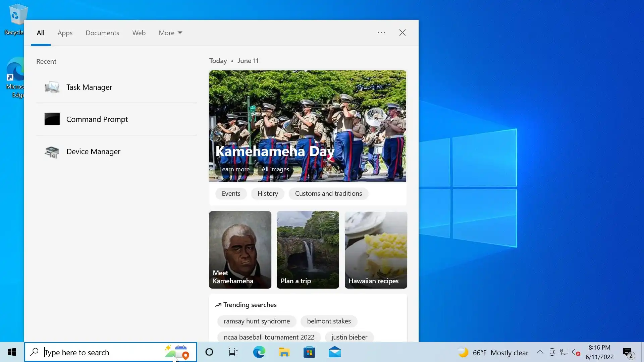Click the Customs and traditions chip
The height and width of the screenshot is (362, 644).
click(328, 193)
